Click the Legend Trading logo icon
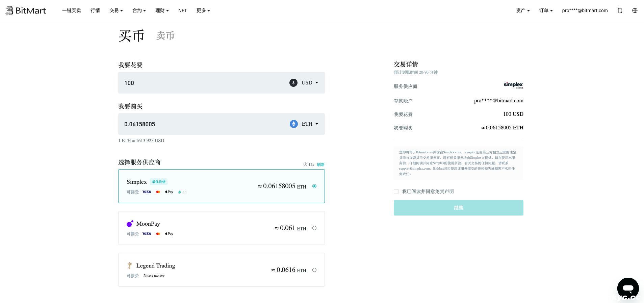Screen dimensions: 644x303 130,266
